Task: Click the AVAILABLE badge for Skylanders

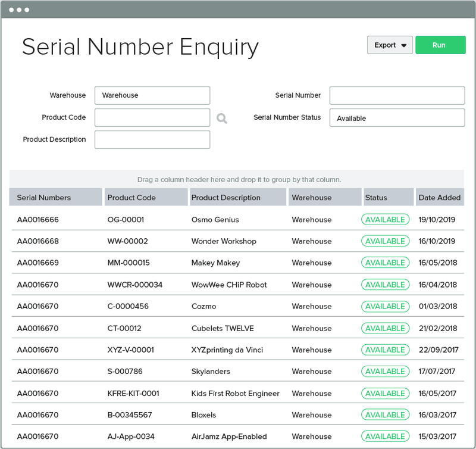Action: click(385, 371)
